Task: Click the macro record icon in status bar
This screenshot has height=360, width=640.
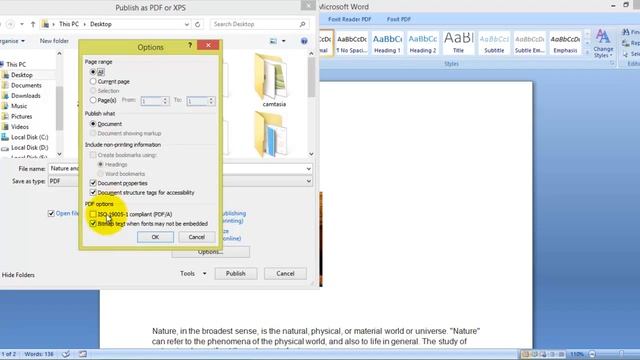Action: coord(83,354)
